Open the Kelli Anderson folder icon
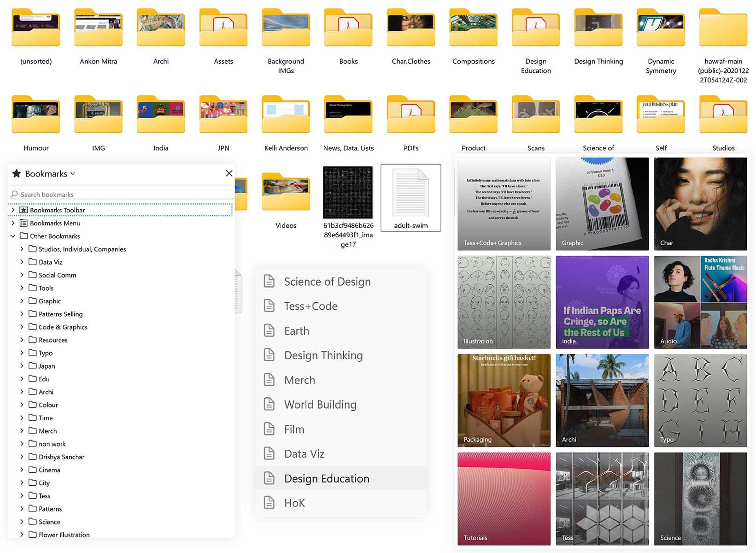The height and width of the screenshot is (553, 756). tap(286, 115)
